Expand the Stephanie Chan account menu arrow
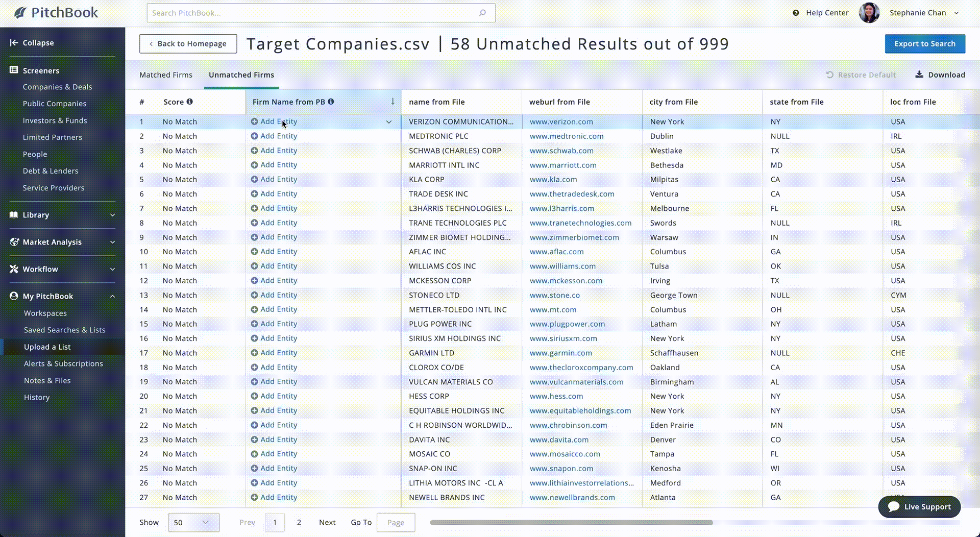 point(957,13)
